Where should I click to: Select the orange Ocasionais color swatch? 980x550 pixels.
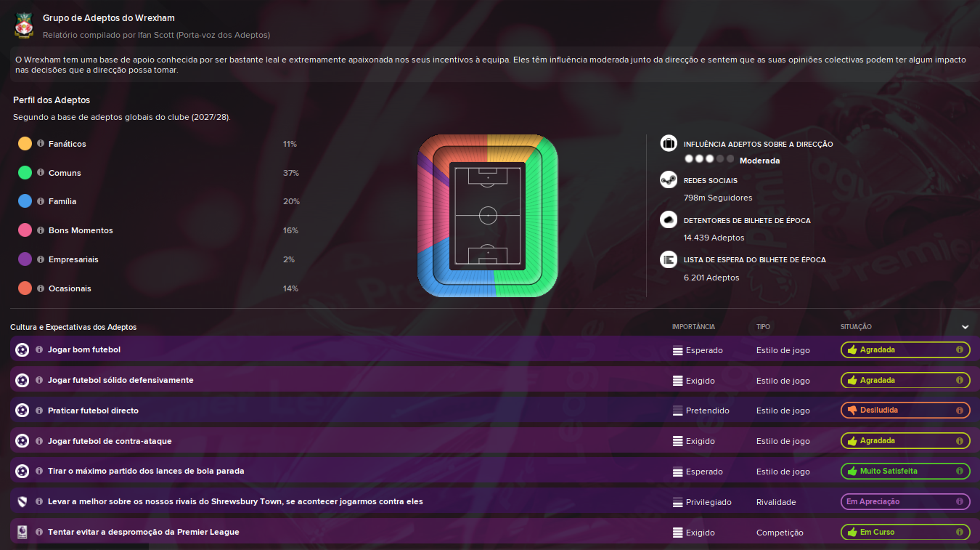(25, 288)
